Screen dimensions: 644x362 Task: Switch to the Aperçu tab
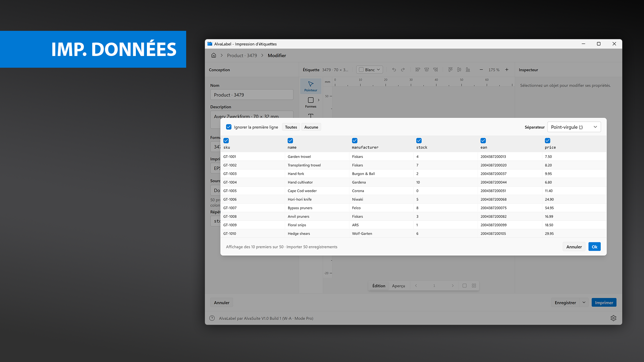click(398, 286)
